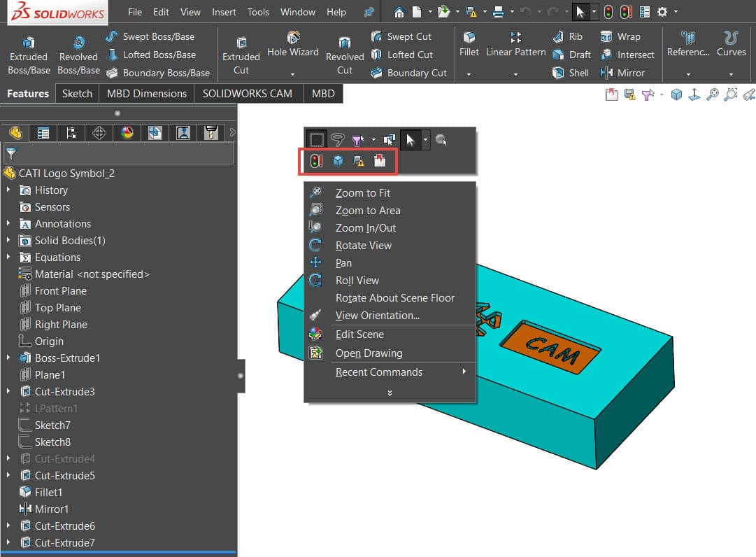Click the box selection icon in shortcut toolbar
The height and width of the screenshot is (557, 756).
click(x=317, y=141)
